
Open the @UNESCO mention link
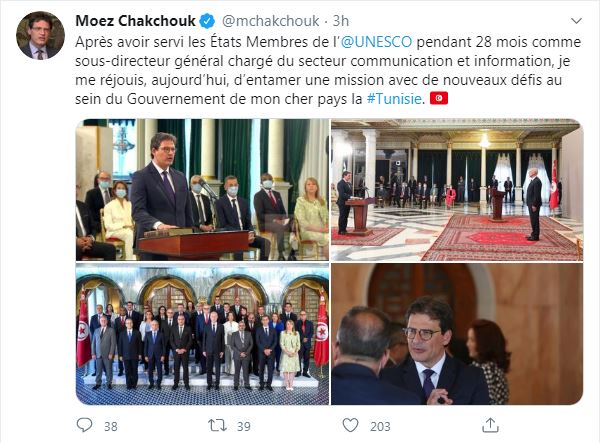[x=376, y=41]
